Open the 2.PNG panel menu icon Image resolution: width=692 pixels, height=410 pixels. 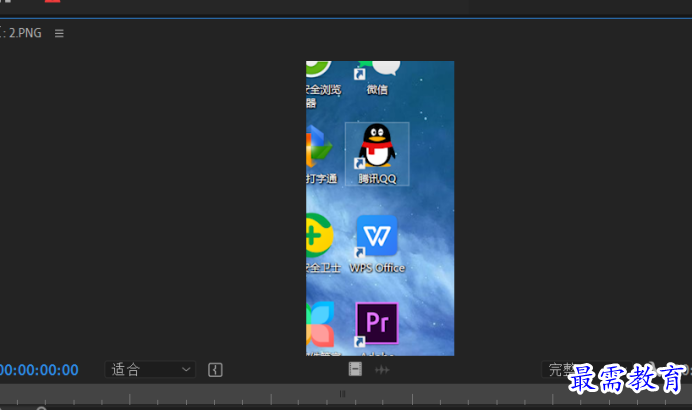coord(59,34)
